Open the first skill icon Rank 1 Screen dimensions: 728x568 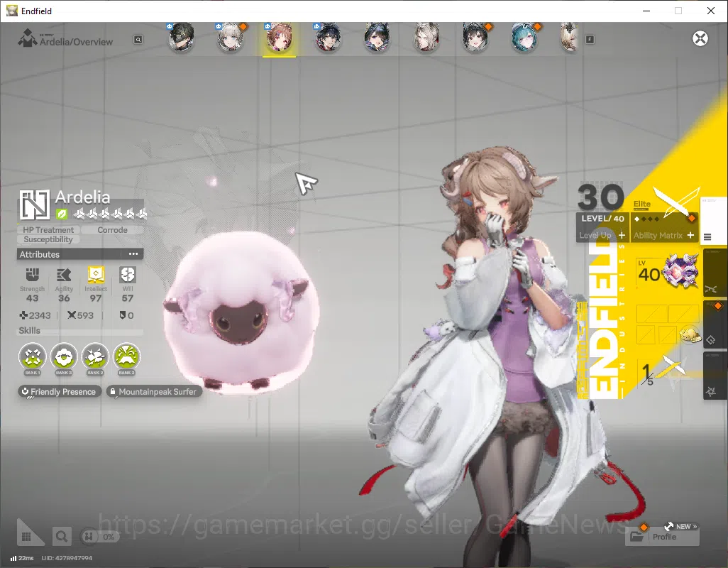tap(33, 356)
